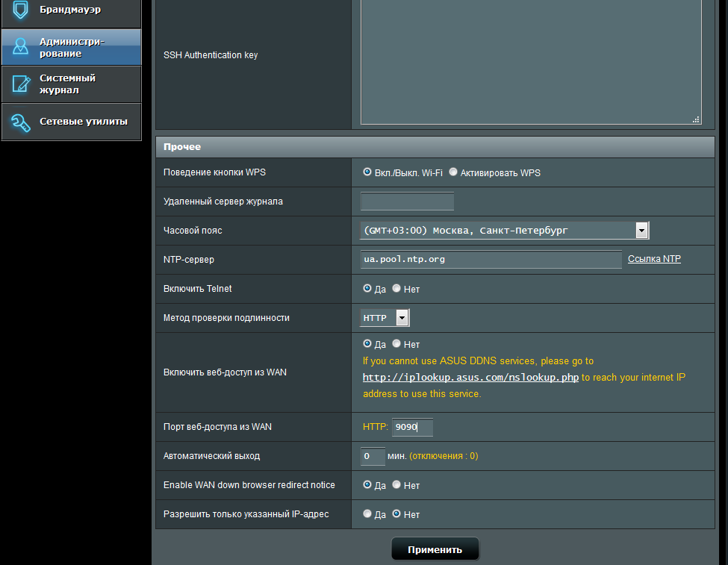Set Включить Telnet to Нет
Image resolution: width=728 pixels, height=565 pixels.
point(396,288)
